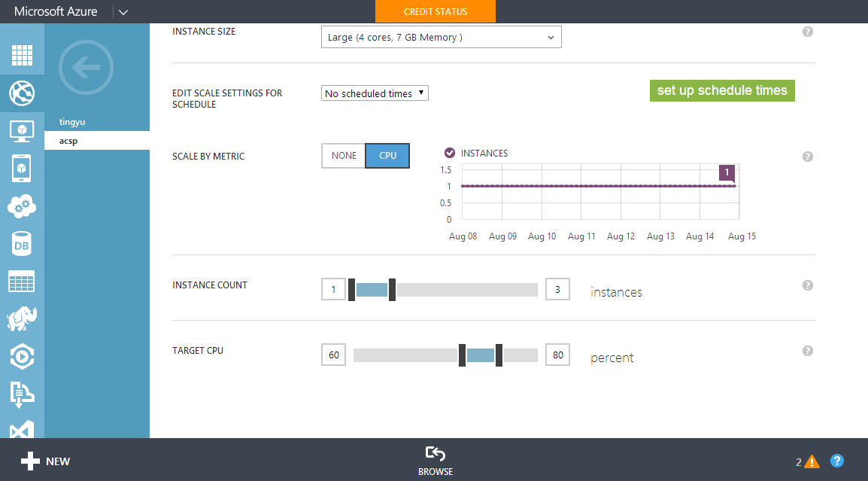Click the Instance Count minimum slider handle

[x=351, y=290]
